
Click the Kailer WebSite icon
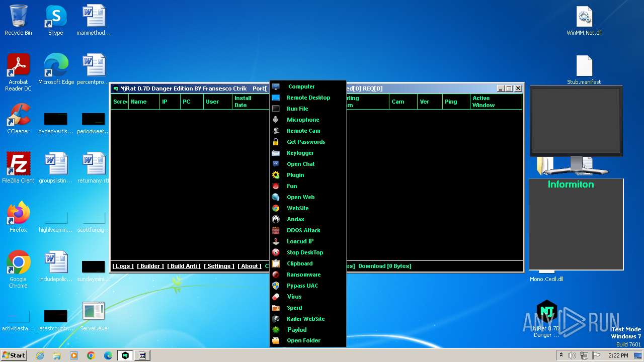click(276, 319)
